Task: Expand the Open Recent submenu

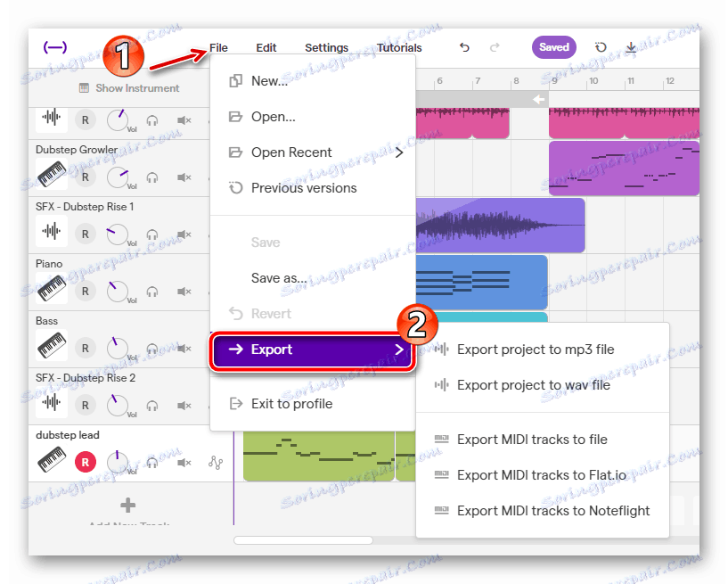Action: click(x=313, y=152)
